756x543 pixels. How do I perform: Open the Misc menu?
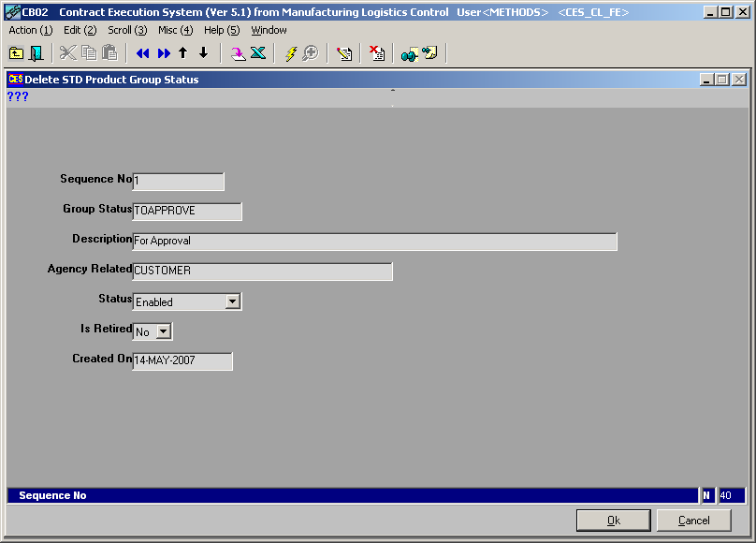(x=175, y=30)
